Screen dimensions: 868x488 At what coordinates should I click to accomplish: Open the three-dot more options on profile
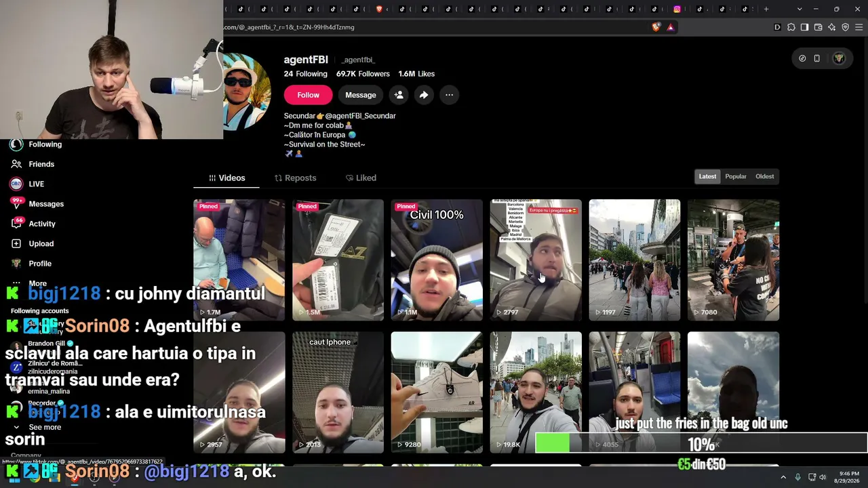(449, 95)
